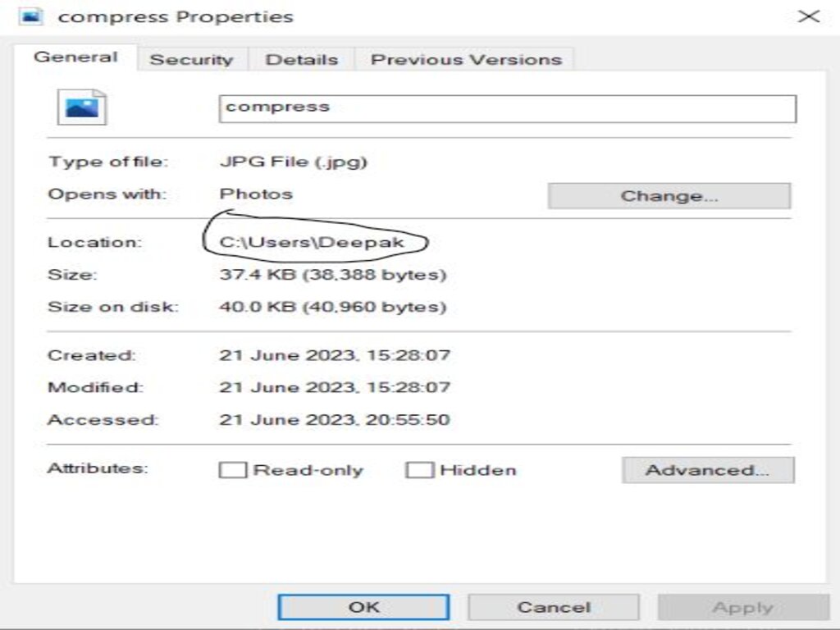840x630 pixels.
Task: Switch to the General tab
Action: 75,57
